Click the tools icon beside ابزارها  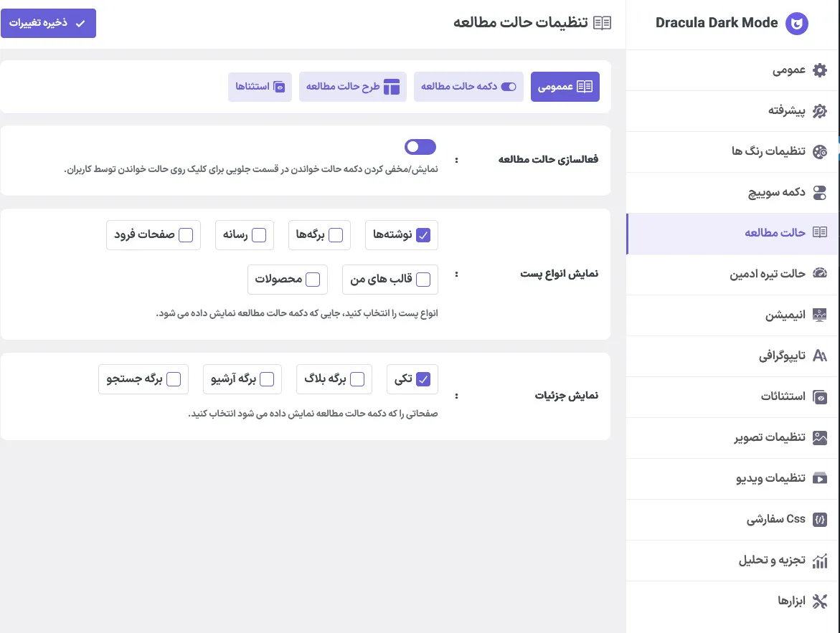pyautogui.click(x=820, y=601)
